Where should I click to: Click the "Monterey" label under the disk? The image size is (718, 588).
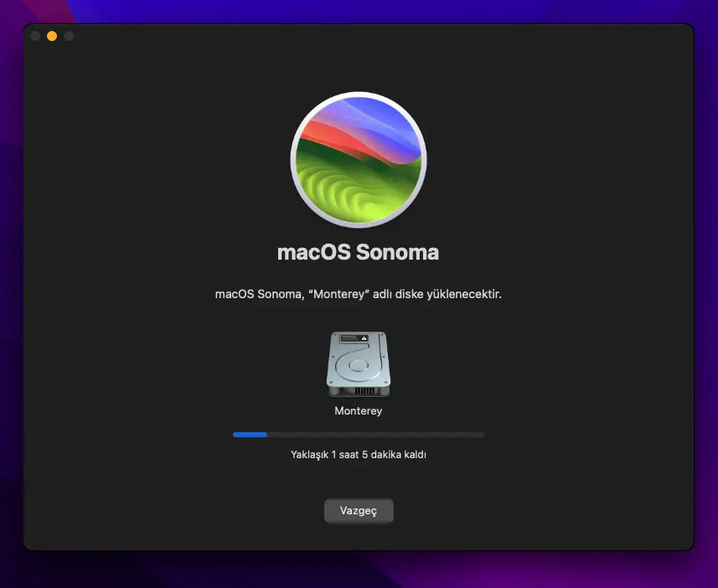click(x=358, y=410)
